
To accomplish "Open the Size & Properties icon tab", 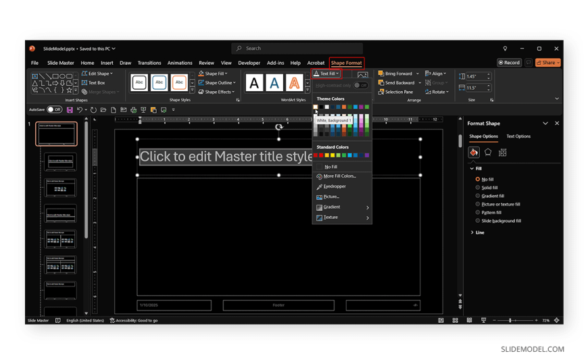I will [x=502, y=153].
